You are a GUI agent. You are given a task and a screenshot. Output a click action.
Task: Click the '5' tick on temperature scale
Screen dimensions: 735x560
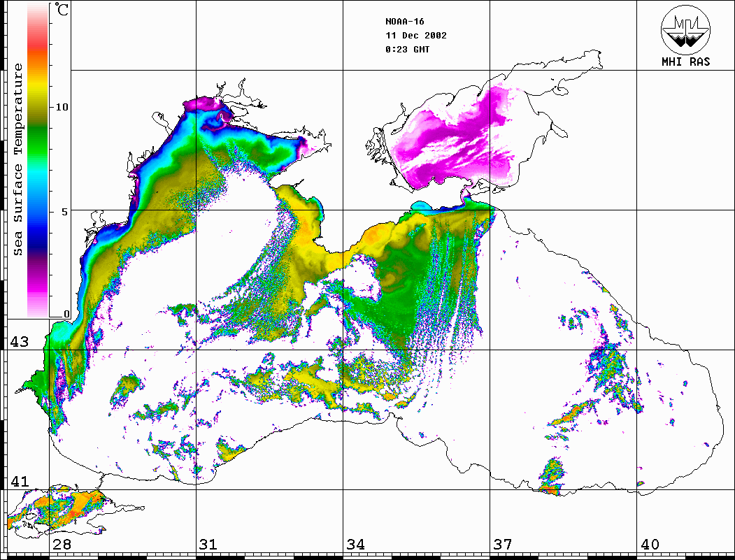[x=66, y=212]
